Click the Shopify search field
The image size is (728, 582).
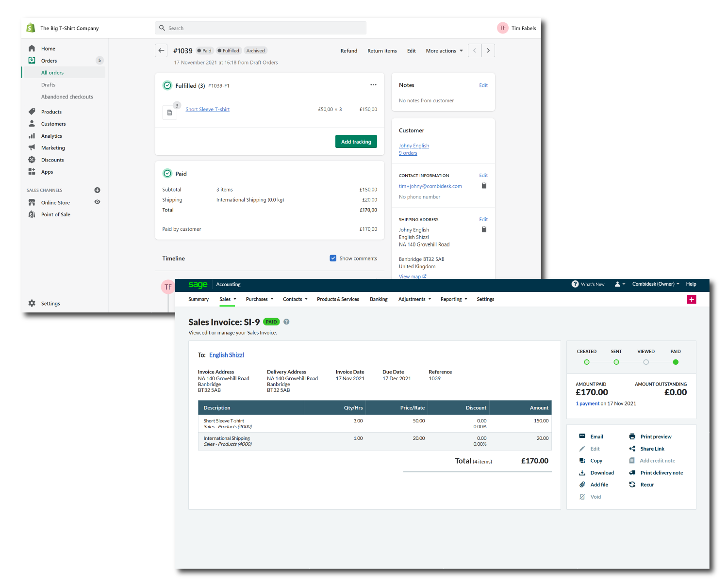[x=261, y=28]
